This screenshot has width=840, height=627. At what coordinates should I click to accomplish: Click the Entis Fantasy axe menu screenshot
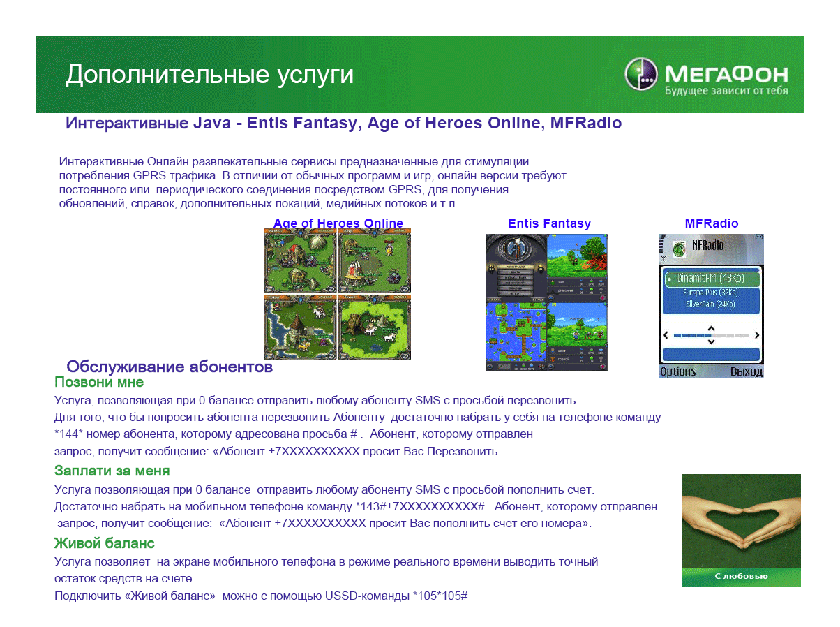pyautogui.click(x=516, y=267)
